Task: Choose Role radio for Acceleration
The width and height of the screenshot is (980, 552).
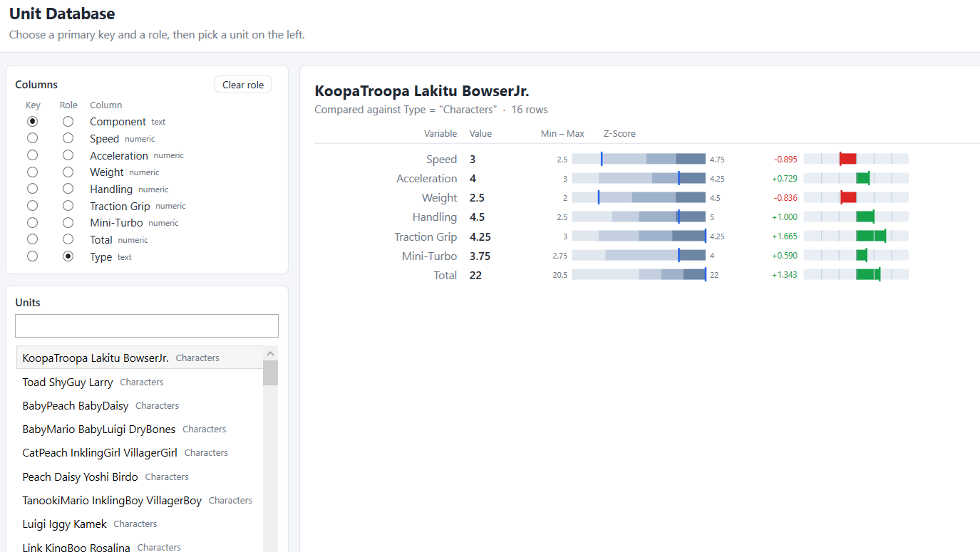Action: [x=68, y=155]
